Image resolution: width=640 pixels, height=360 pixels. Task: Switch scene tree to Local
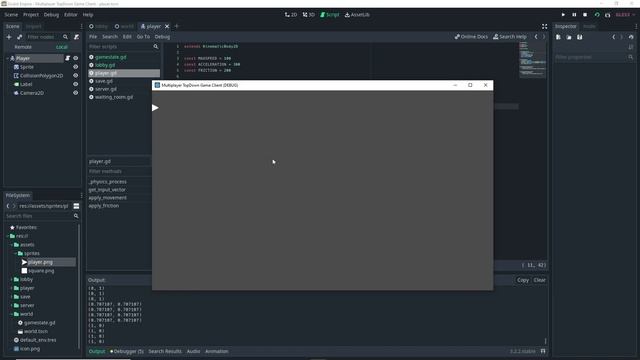pyautogui.click(x=62, y=47)
